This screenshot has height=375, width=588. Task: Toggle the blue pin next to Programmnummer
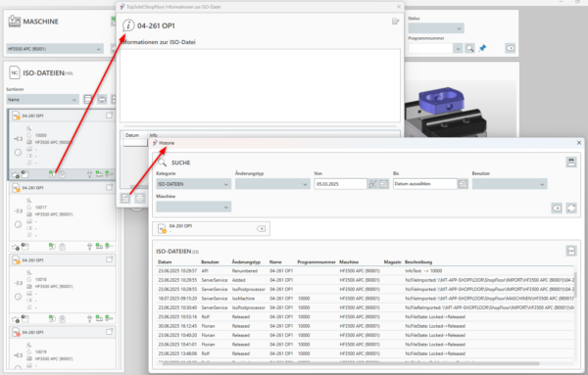tap(482, 48)
